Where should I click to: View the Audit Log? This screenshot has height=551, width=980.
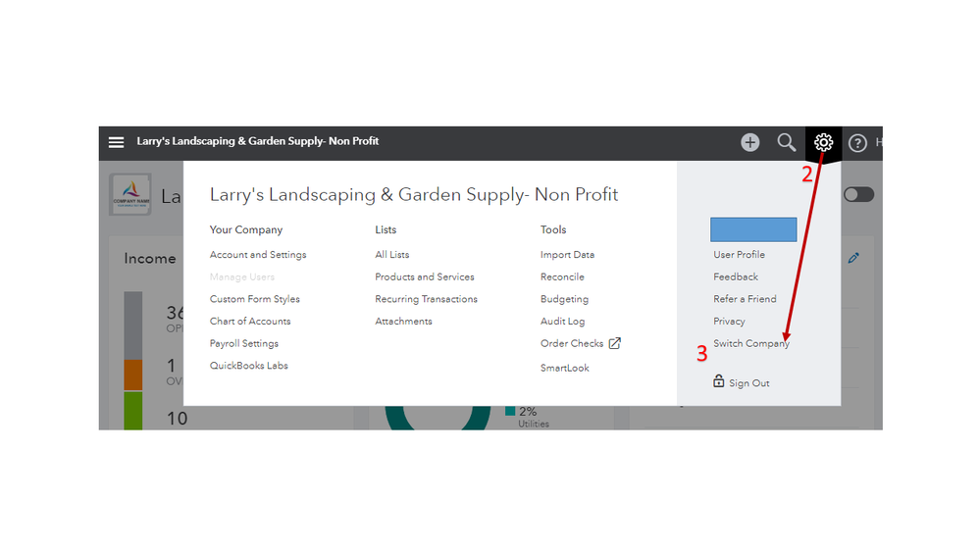(562, 322)
